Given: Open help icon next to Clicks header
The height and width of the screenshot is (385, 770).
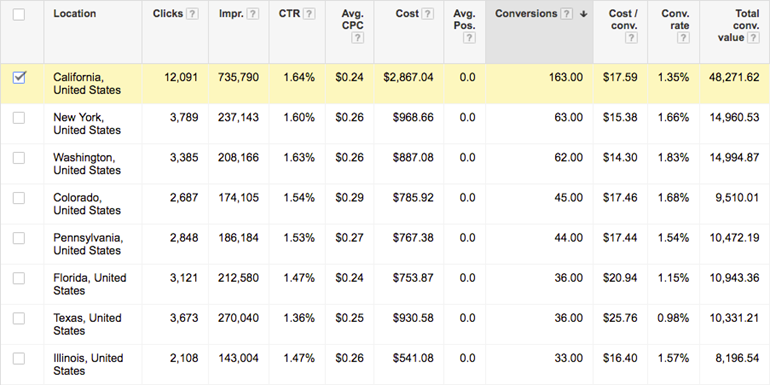Looking at the screenshot, I should point(193,14).
